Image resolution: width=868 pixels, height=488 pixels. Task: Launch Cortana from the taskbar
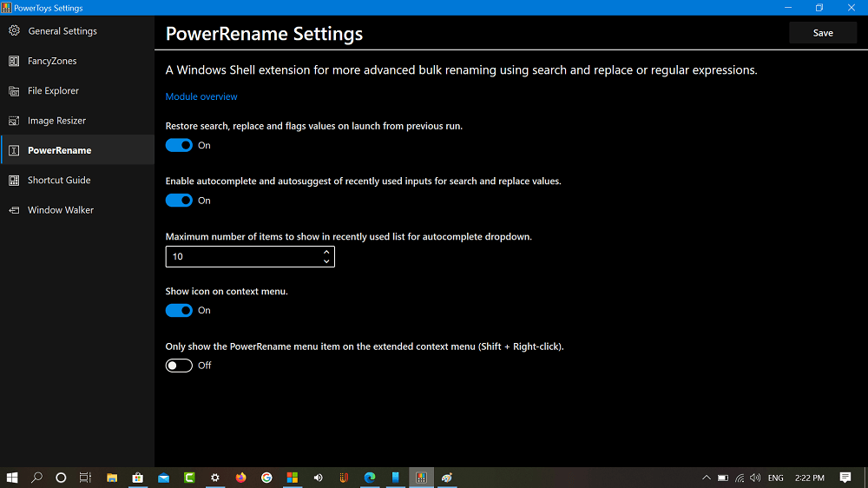point(61,478)
